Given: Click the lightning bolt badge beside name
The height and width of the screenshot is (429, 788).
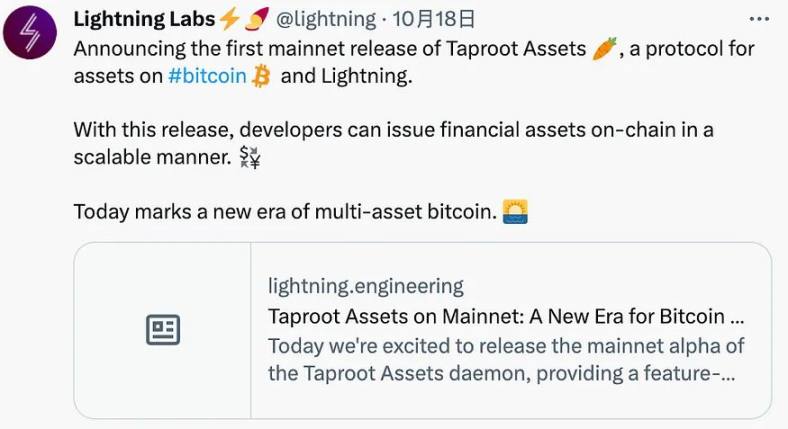Looking at the screenshot, I should (230, 19).
